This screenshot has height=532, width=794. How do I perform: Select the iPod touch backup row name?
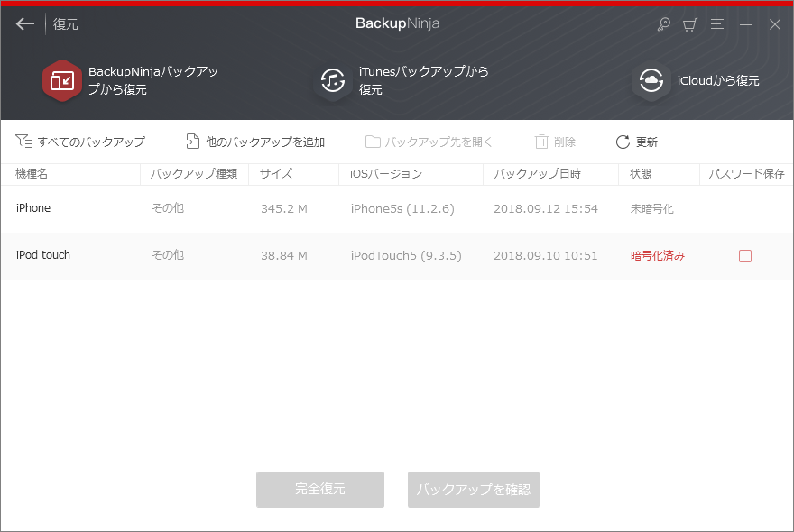[43, 255]
